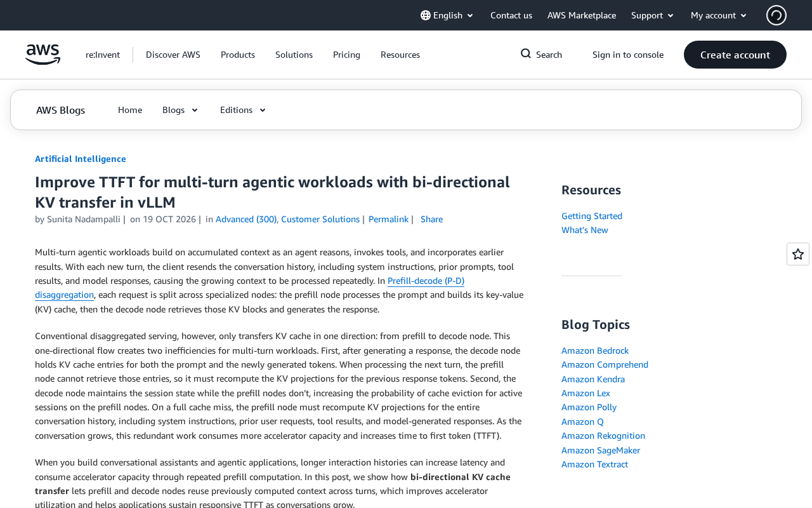Image resolution: width=812 pixels, height=508 pixels.
Task: Open the Solutions menu
Action: point(294,55)
